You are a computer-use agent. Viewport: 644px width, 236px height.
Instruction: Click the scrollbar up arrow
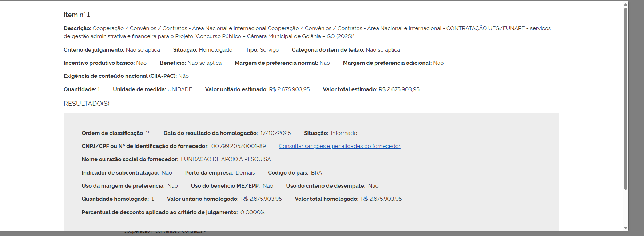point(625,5)
